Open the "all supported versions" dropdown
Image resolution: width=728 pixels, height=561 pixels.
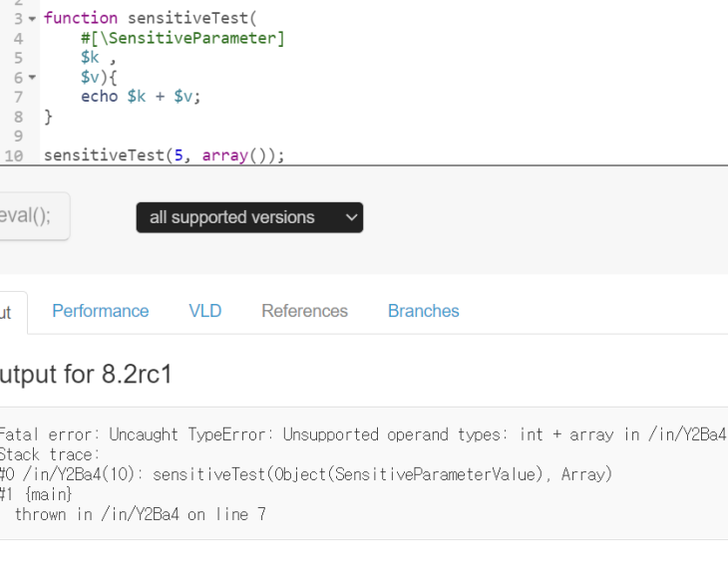(x=249, y=217)
